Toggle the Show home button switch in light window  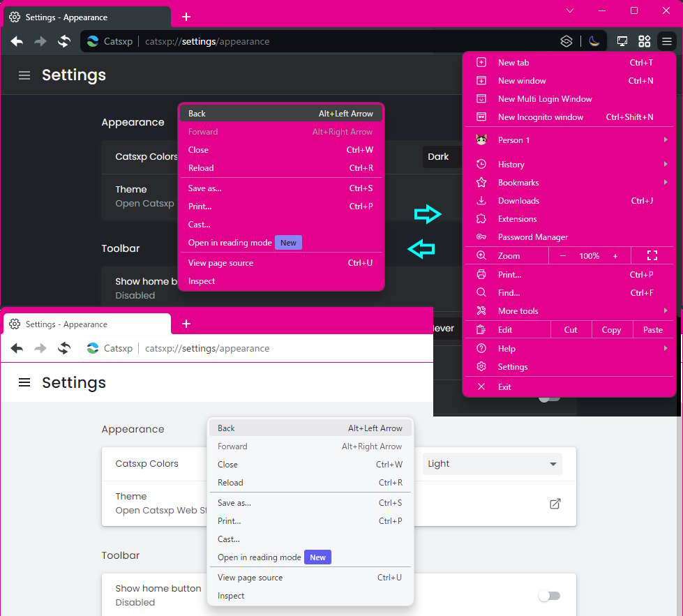click(x=549, y=596)
